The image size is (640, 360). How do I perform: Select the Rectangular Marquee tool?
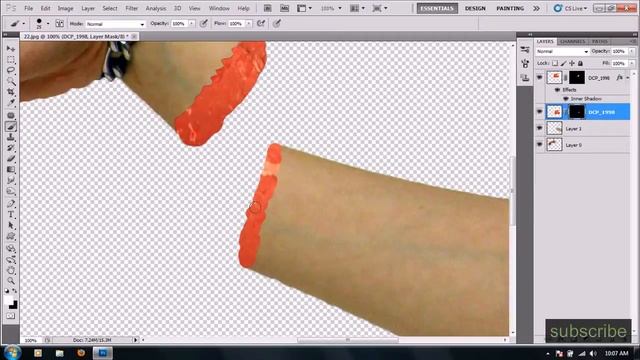point(11,60)
